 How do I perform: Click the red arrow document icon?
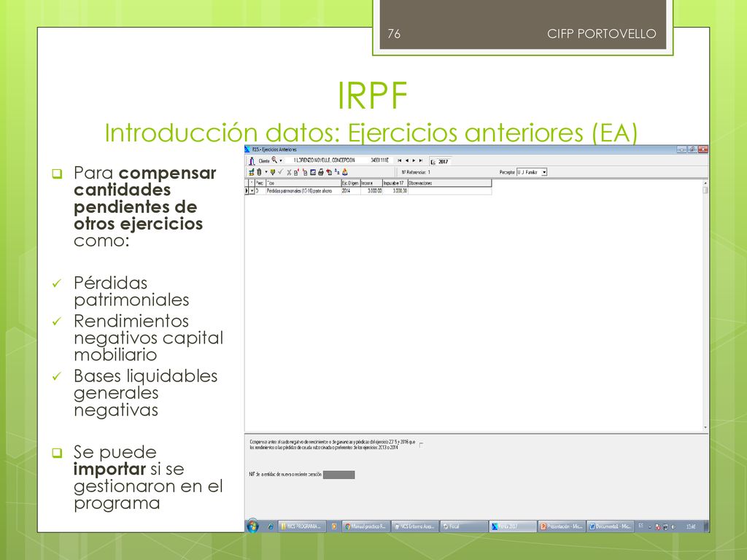click(x=329, y=172)
